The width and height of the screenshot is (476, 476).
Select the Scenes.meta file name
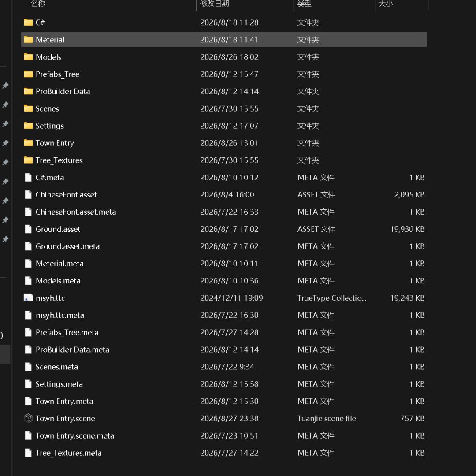click(x=57, y=367)
